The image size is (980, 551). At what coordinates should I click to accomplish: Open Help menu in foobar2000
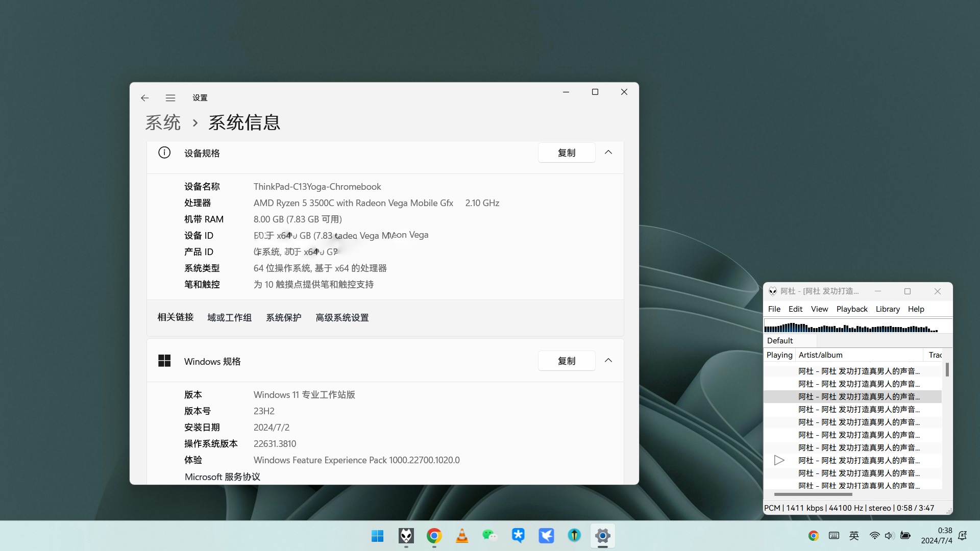[916, 309]
